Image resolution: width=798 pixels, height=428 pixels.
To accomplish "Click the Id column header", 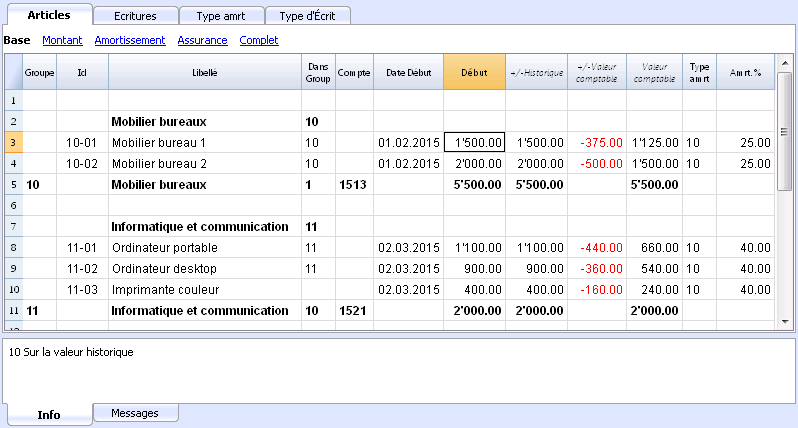I will pos(82,72).
